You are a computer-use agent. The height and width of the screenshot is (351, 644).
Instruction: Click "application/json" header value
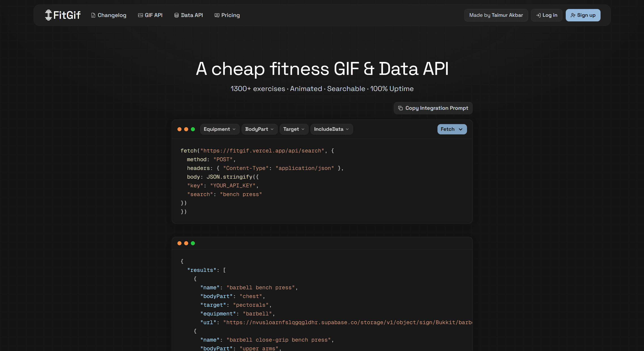[305, 168]
